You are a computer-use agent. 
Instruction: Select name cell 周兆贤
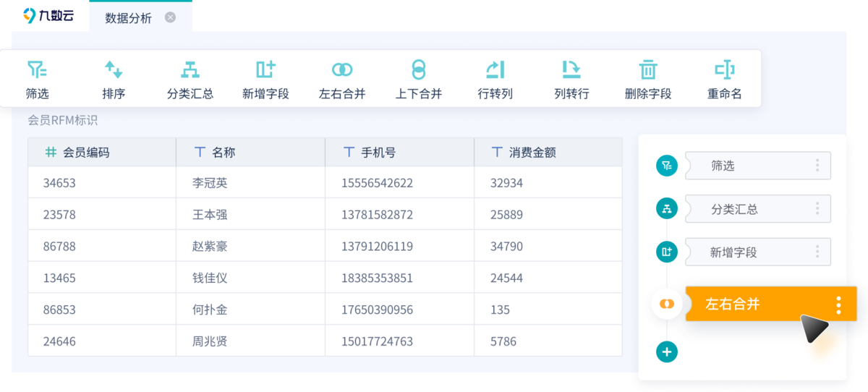[250, 341]
